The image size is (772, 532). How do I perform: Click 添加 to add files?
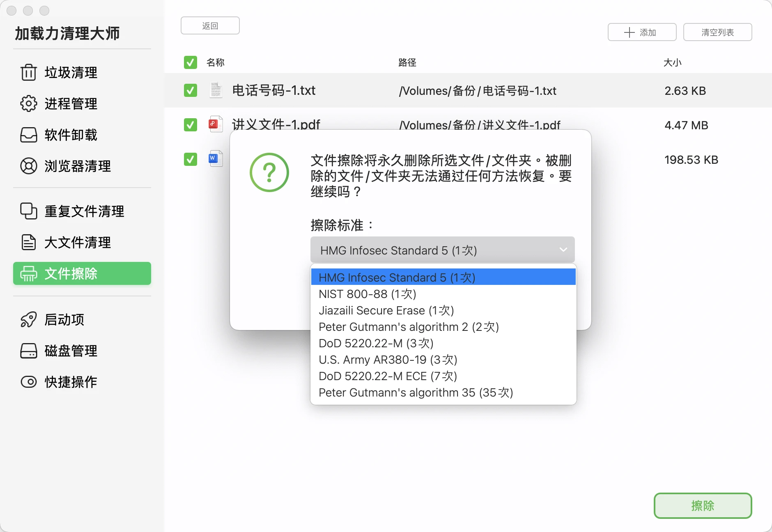click(x=642, y=32)
